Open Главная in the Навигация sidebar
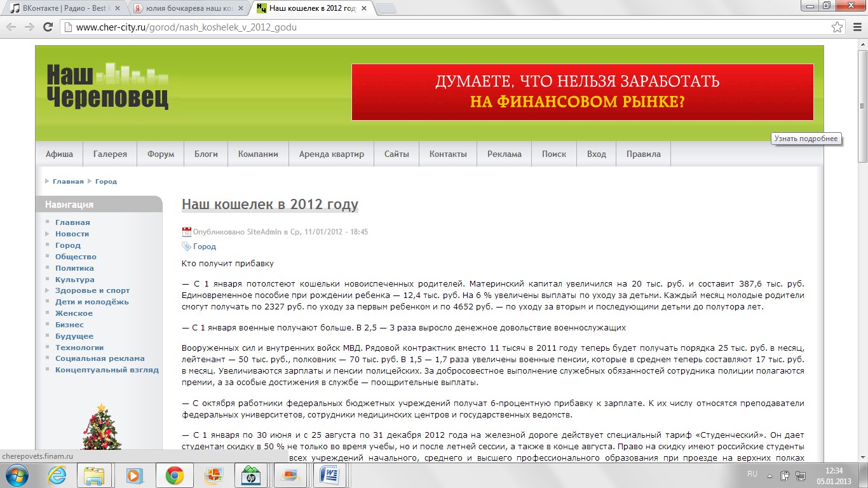This screenshot has height=488, width=868. tap(72, 222)
